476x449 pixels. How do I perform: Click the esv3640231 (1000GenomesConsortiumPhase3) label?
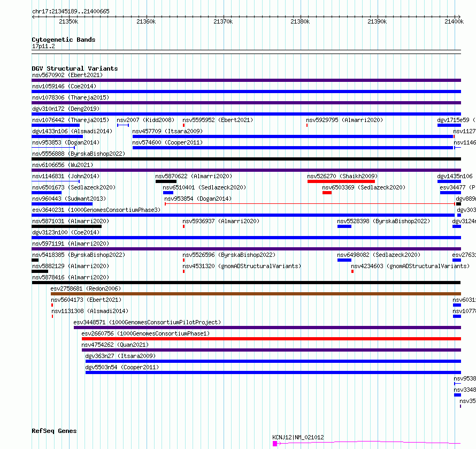pos(96,210)
